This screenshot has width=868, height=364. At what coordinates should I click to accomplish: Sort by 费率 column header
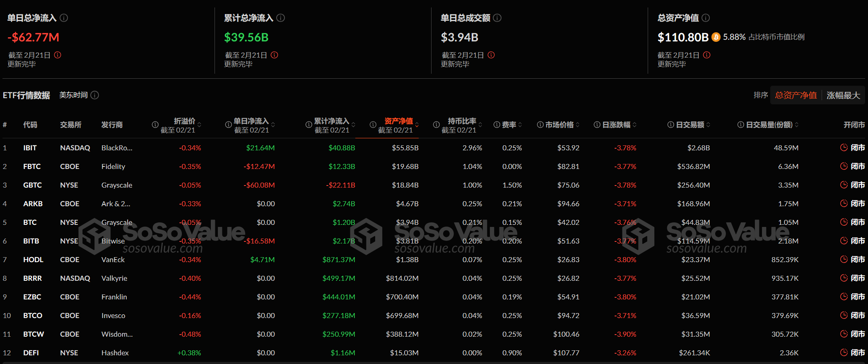click(509, 125)
